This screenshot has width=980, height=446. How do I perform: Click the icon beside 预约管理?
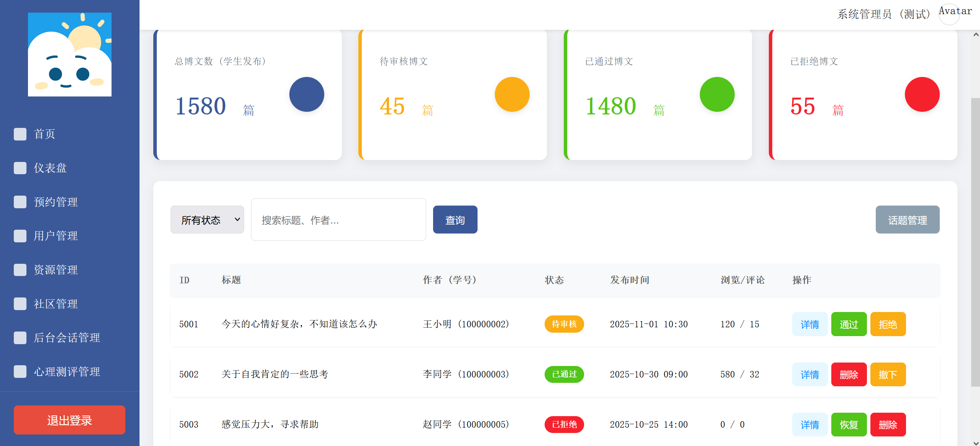20,202
